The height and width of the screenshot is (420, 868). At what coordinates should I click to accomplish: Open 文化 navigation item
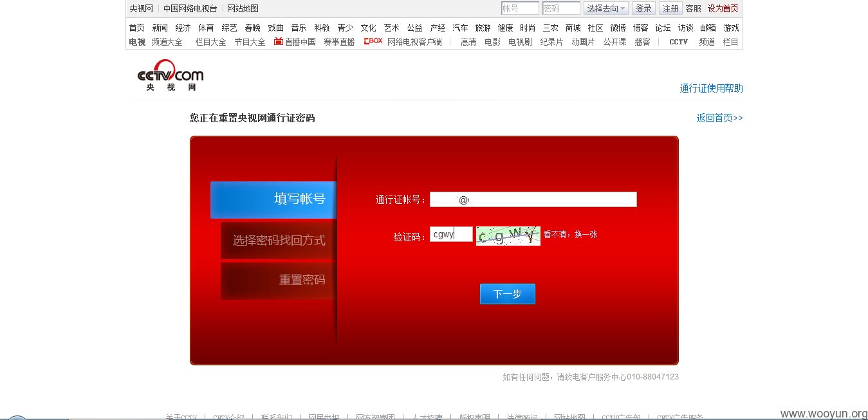coord(368,28)
